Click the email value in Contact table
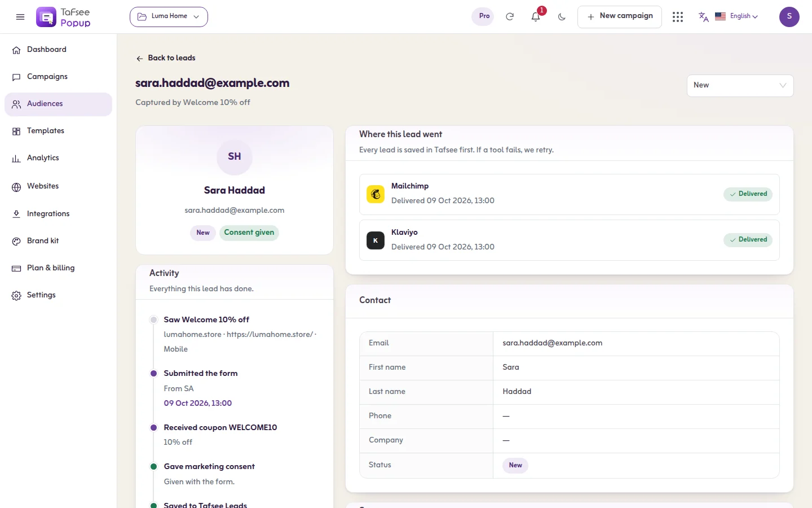The image size is (812, 508). 552,343
